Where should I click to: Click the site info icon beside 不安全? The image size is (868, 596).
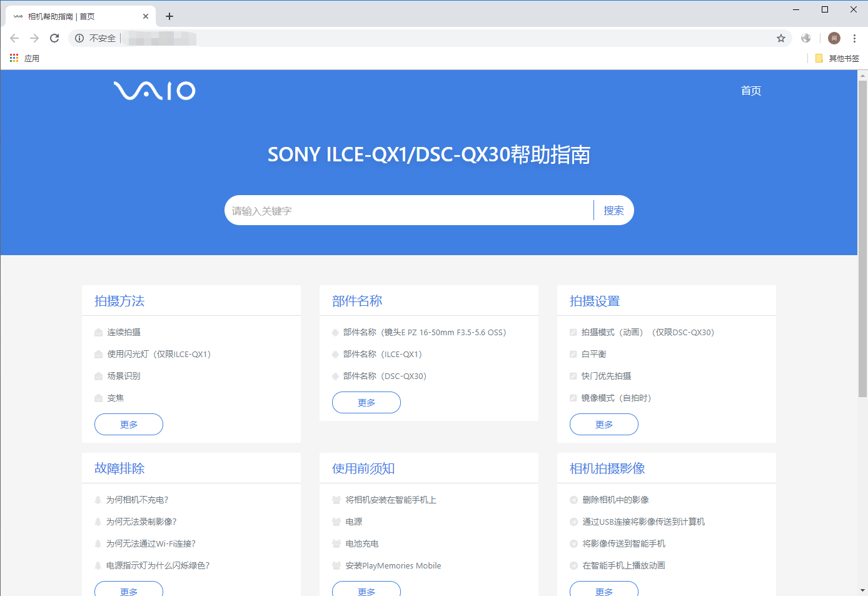coord(79,38)
